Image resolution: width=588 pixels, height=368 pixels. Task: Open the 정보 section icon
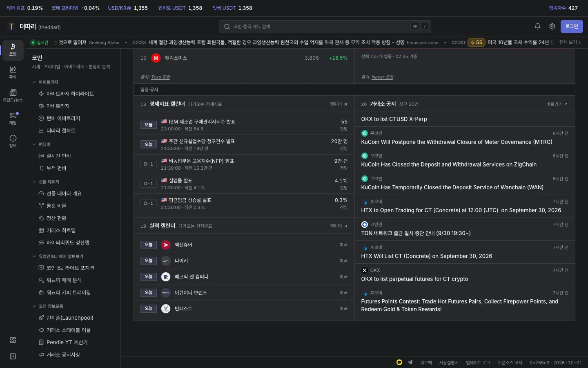coord(13,141)
